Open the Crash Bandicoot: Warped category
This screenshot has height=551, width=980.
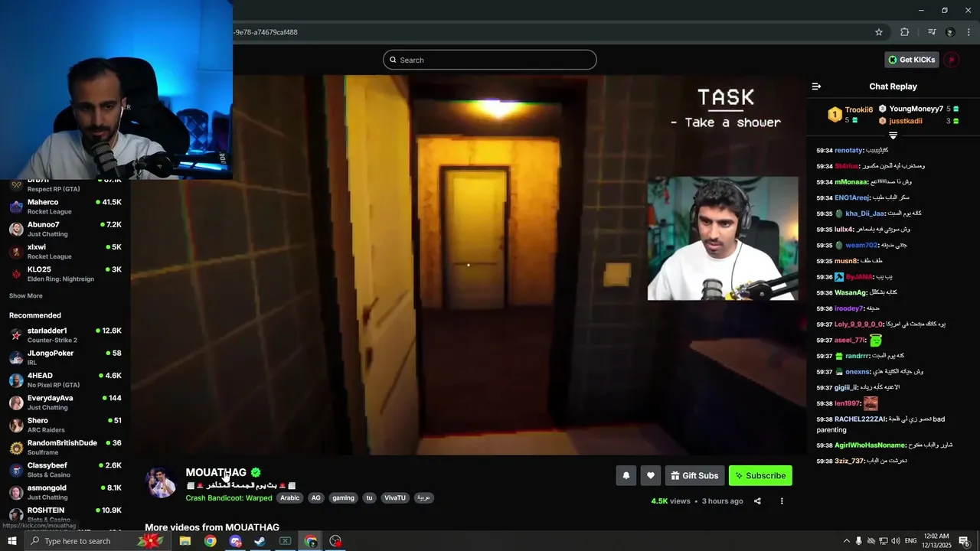point(229,497)
